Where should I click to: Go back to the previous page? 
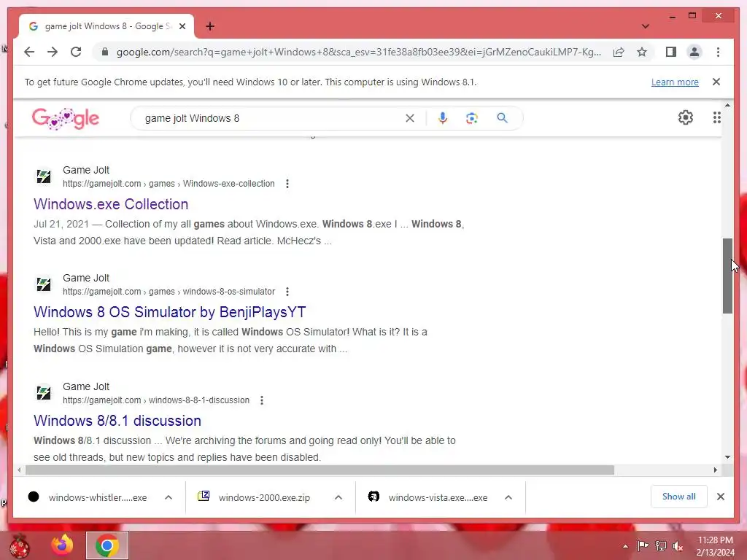(29, 52)
